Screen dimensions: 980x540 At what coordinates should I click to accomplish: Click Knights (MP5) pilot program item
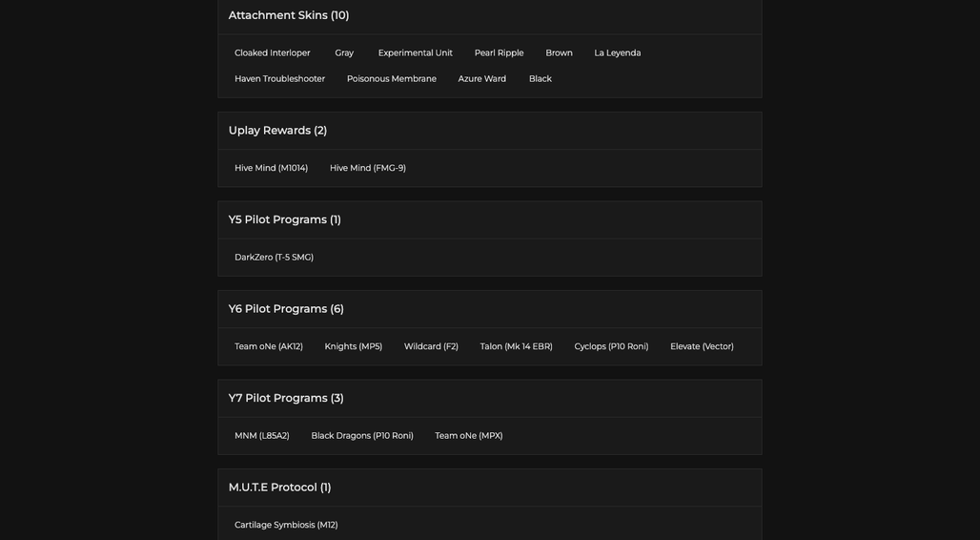(x=353, y=346)
